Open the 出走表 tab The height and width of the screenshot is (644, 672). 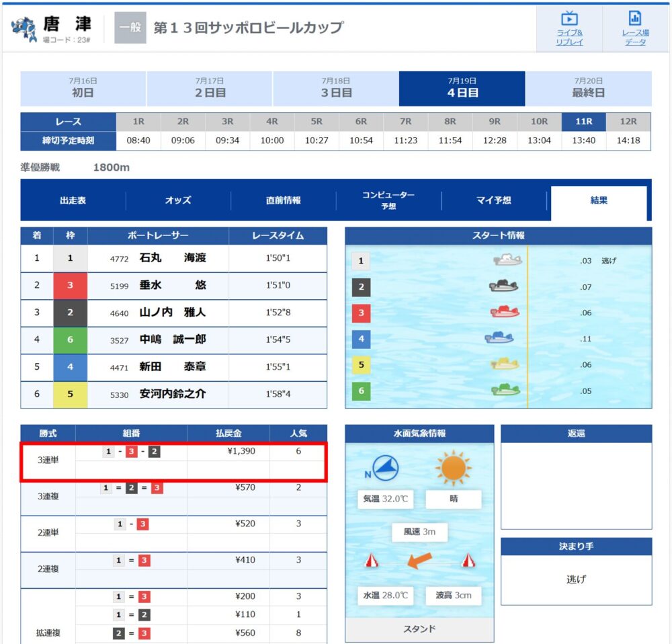[x=73, y=200]
